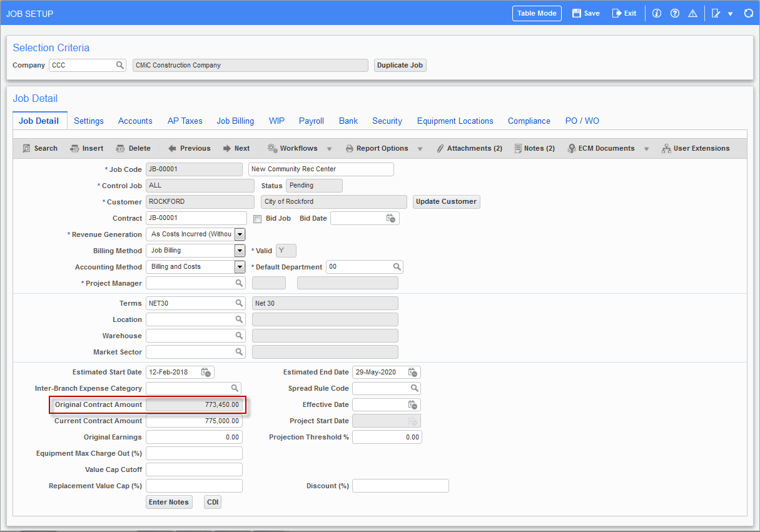Expand the Workflows dropdown arrow
The image size is (760, 532).
(x=329, y=148)
